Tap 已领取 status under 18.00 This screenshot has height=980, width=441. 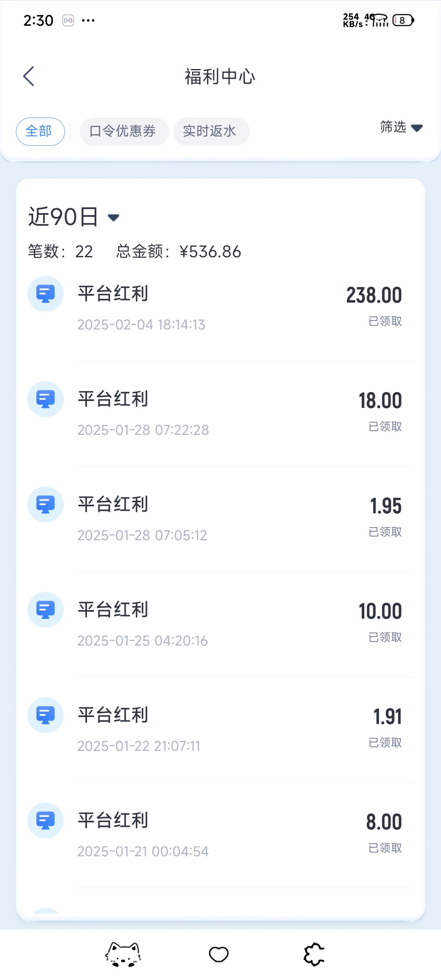(385, 427)
